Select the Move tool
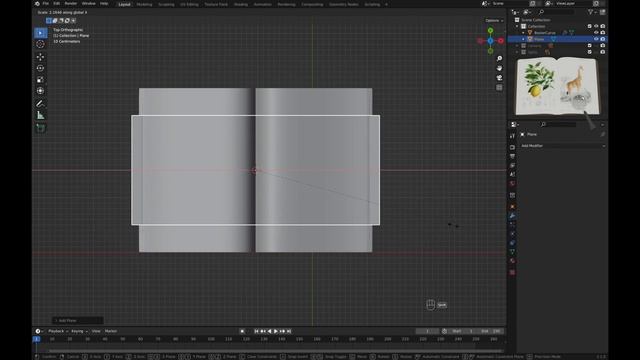Screen dimensions: 640x360 coord(40,57)
